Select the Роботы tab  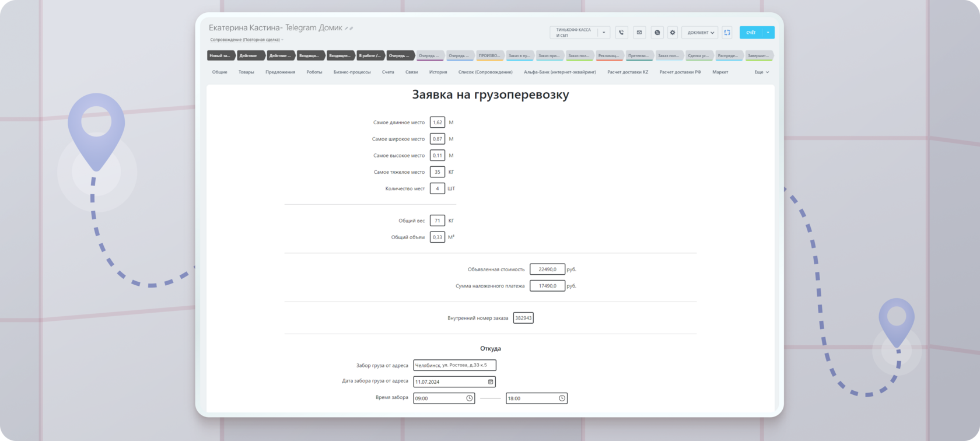[x=314, y=72]
